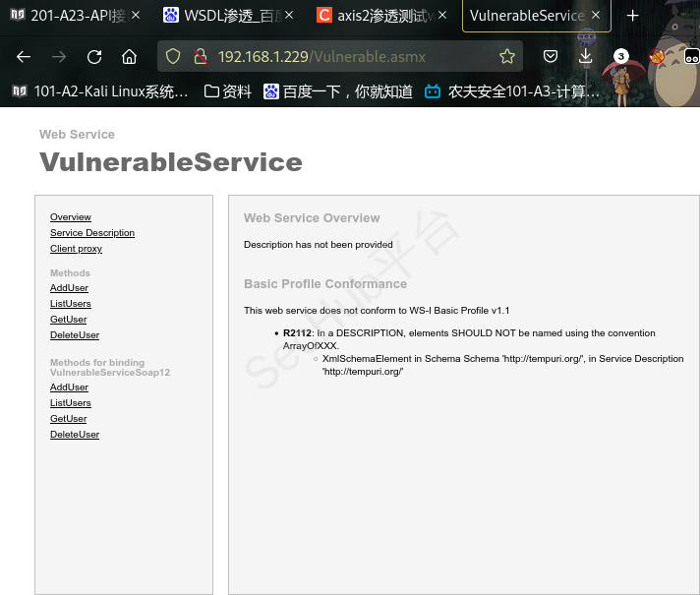700x595 pixels.
Task: Go to the browser home page
Action: point(129,57)
